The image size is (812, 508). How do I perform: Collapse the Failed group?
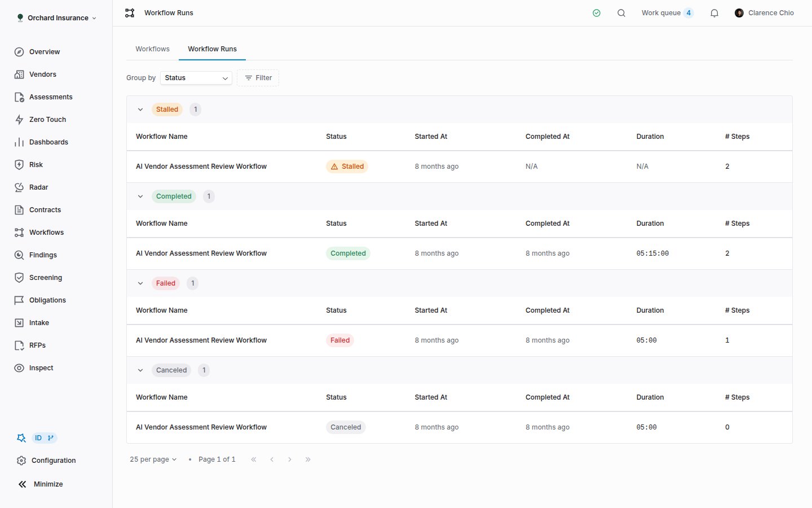[x=140, y=283]
